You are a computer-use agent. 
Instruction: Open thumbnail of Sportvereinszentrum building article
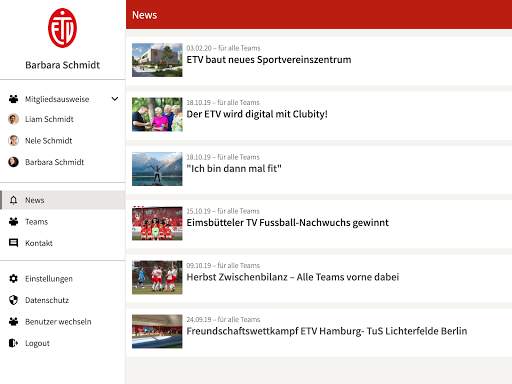(x=157, y=60)
